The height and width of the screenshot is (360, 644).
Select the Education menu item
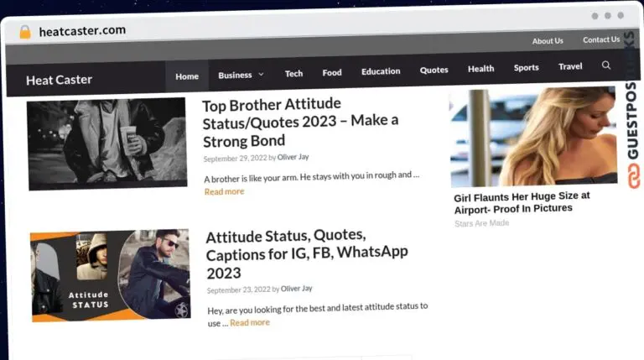[381, 71]
